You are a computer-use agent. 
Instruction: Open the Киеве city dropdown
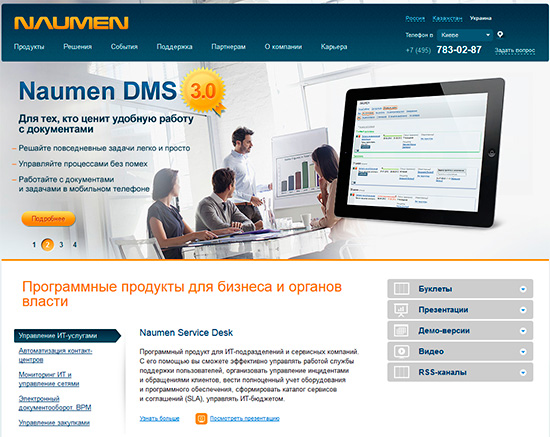click(x=465, y=35)
